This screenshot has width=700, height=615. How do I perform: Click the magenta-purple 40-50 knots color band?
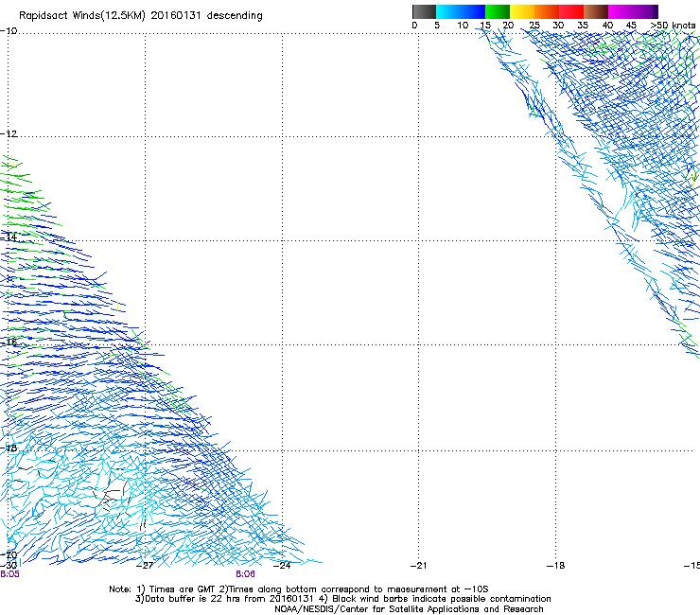coord(633,11)
